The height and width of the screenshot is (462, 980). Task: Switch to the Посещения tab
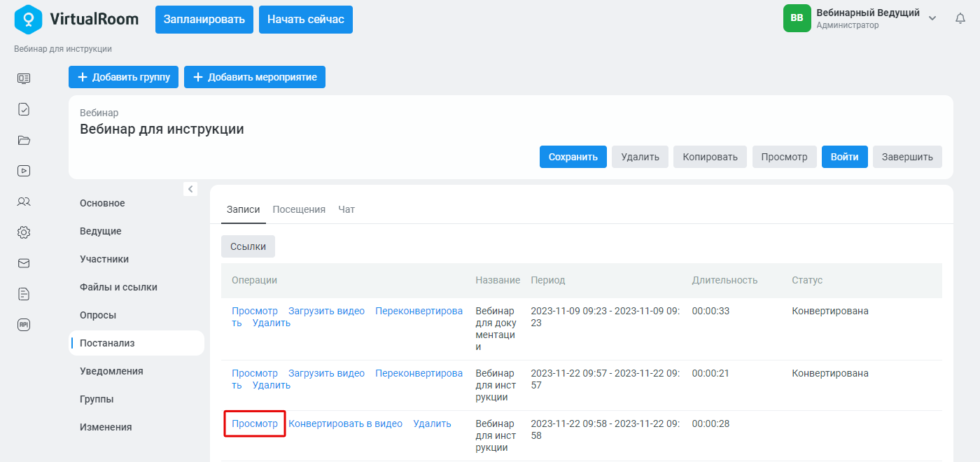[299, 209]
